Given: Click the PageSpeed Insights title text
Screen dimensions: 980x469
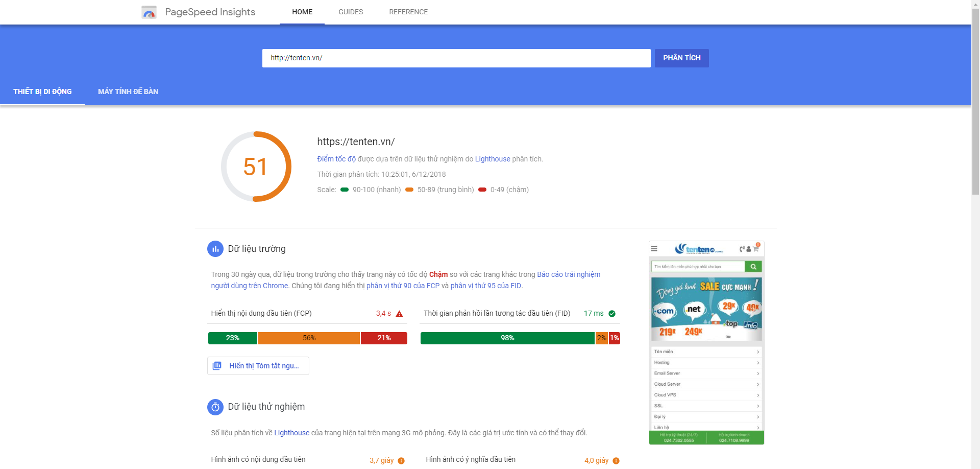Looking at the screenshot, I should pyautogui.click(x=210, y=12).
